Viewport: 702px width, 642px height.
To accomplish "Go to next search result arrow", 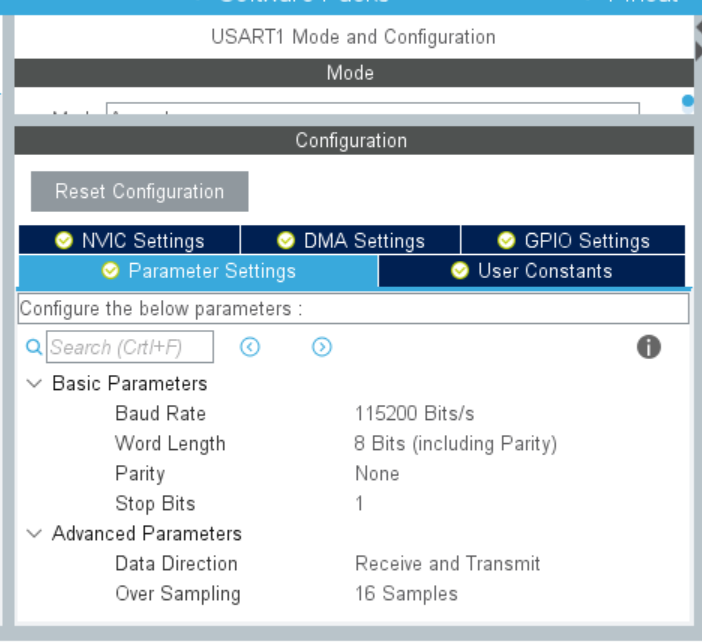I will tap(322, 347).
